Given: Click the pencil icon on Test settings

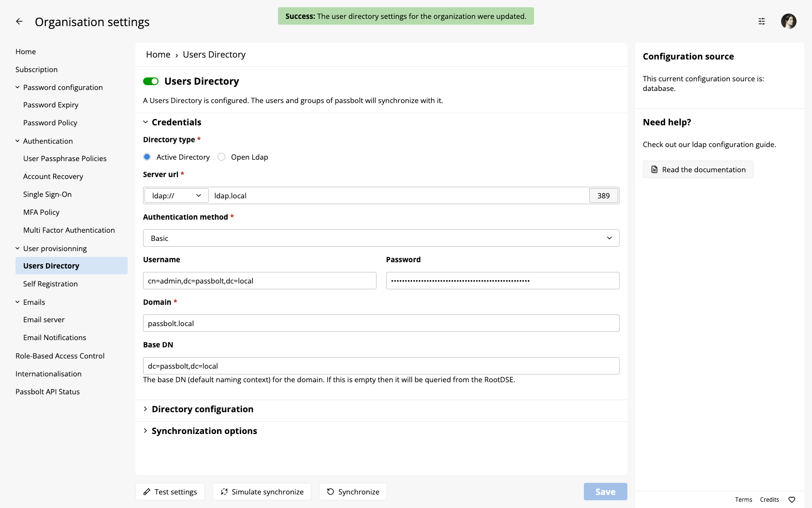Looking at the screenshot, I should 147,492.
